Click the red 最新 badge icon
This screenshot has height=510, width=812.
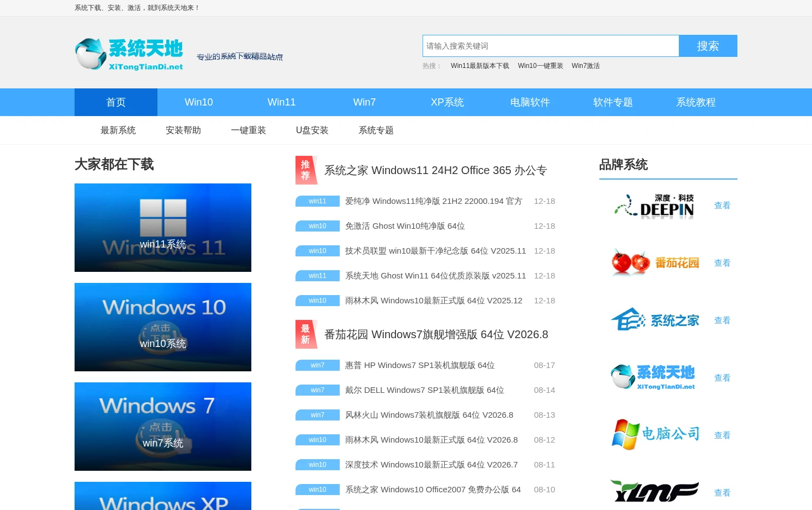tap(307, 334)
